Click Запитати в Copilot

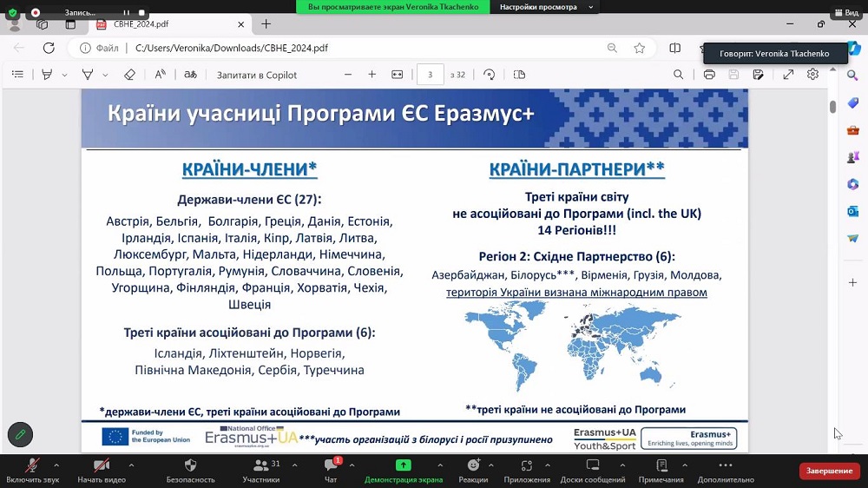pos(256,75)
